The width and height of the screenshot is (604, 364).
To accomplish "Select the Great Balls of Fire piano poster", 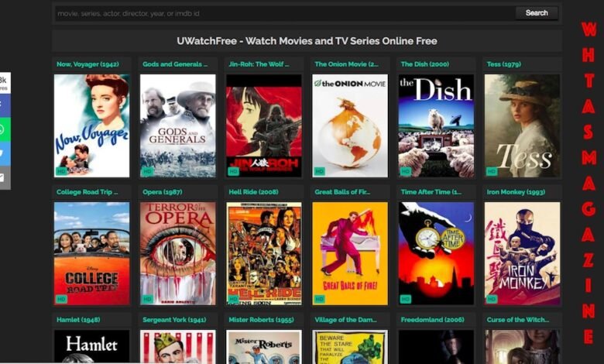I will [350, 254].
